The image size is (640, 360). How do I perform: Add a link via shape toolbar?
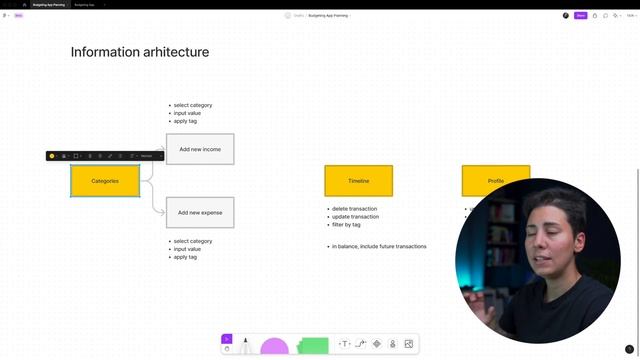click(x=110, y=156)
